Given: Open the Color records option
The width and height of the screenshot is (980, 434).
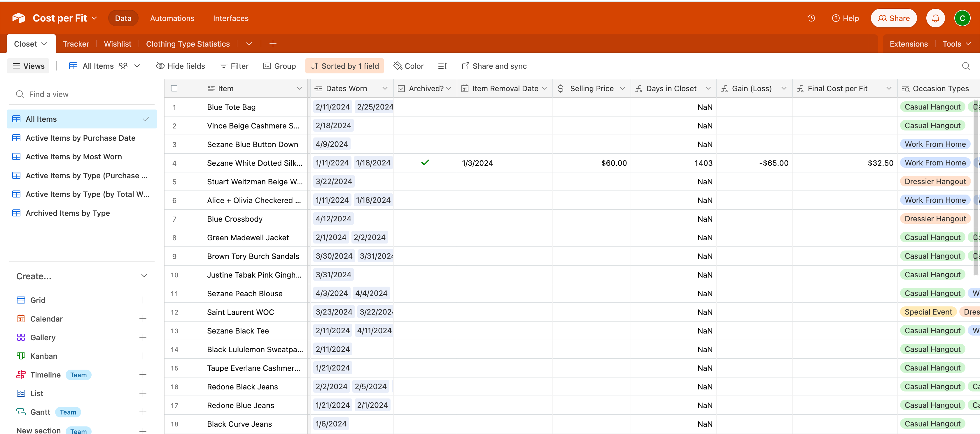Looking at the screenshot, I should [408, 66].
